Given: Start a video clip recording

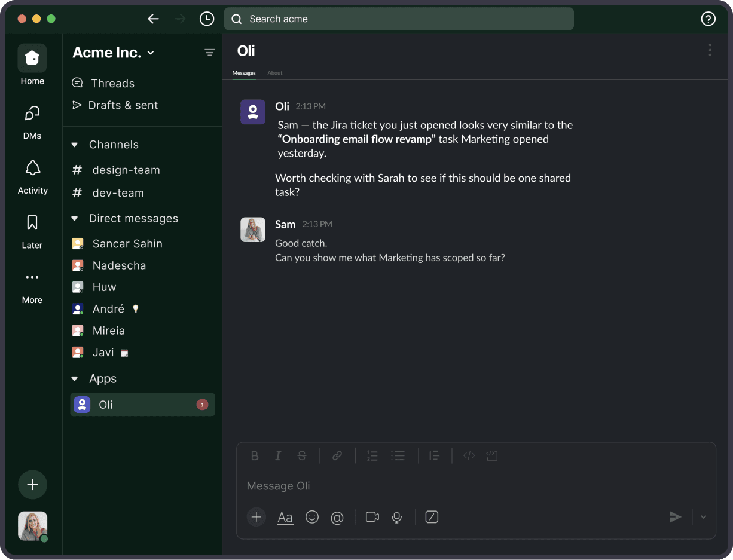Looking at the screenshot, I should (x=372, y=517).
